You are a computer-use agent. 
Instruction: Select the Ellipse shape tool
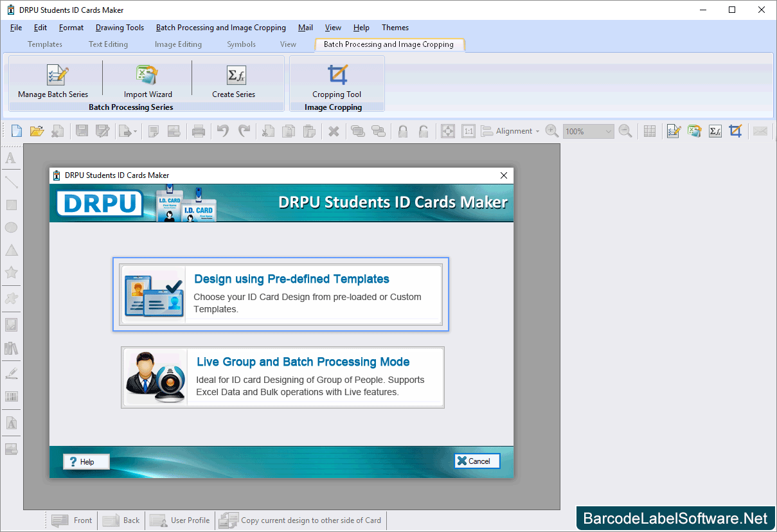click(x=10, y=227)
